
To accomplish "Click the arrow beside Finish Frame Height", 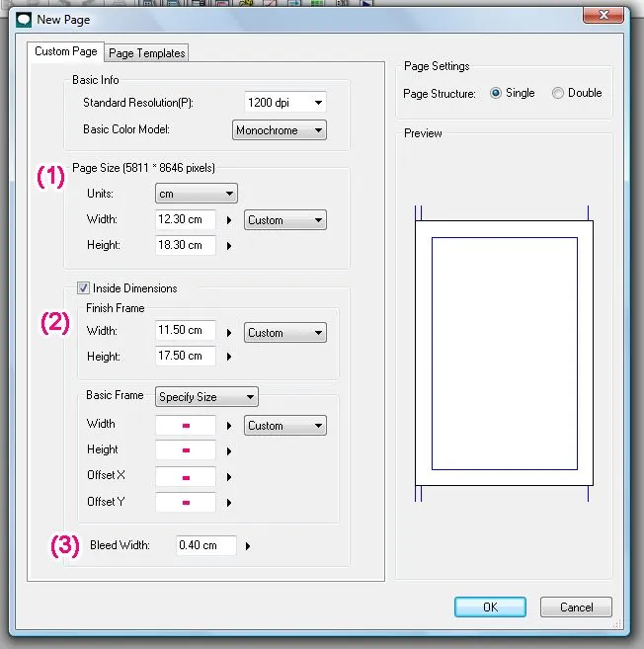I will (229, 357).
